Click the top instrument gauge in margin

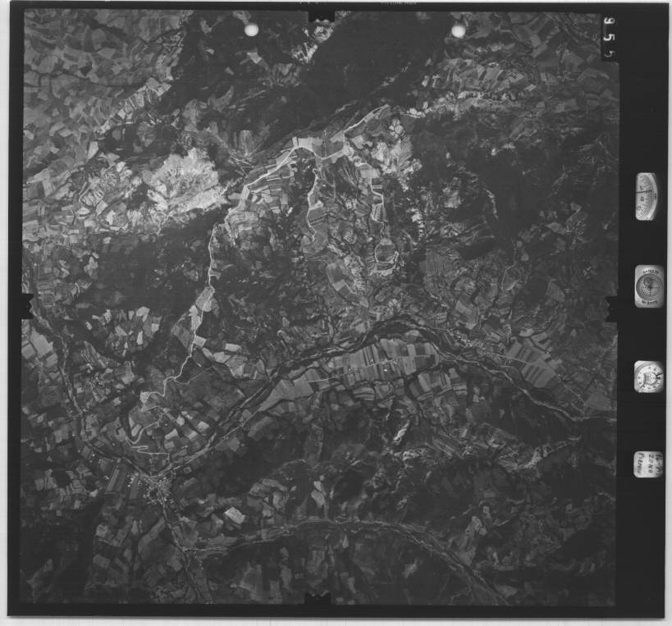[x=647, y=196]
